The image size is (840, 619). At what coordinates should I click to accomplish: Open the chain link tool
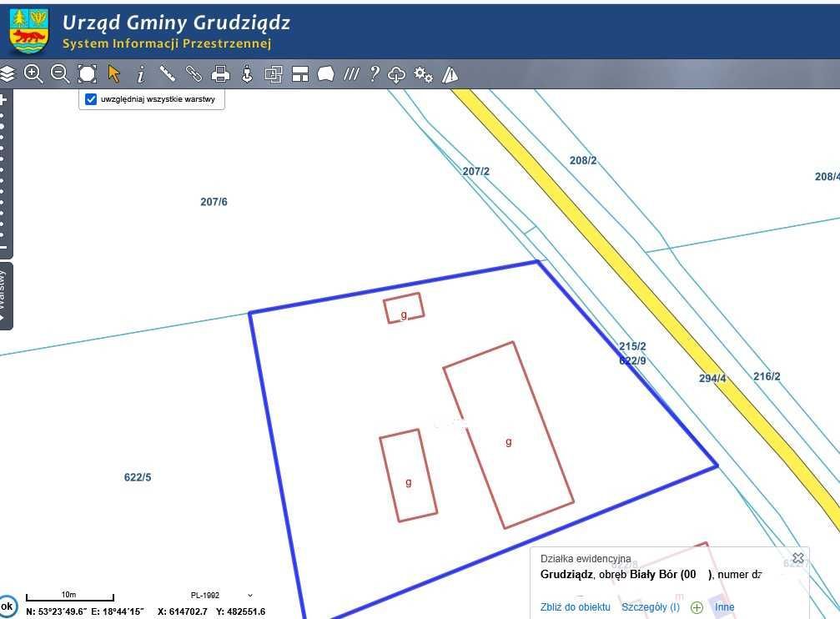click(x=194, y=73)
